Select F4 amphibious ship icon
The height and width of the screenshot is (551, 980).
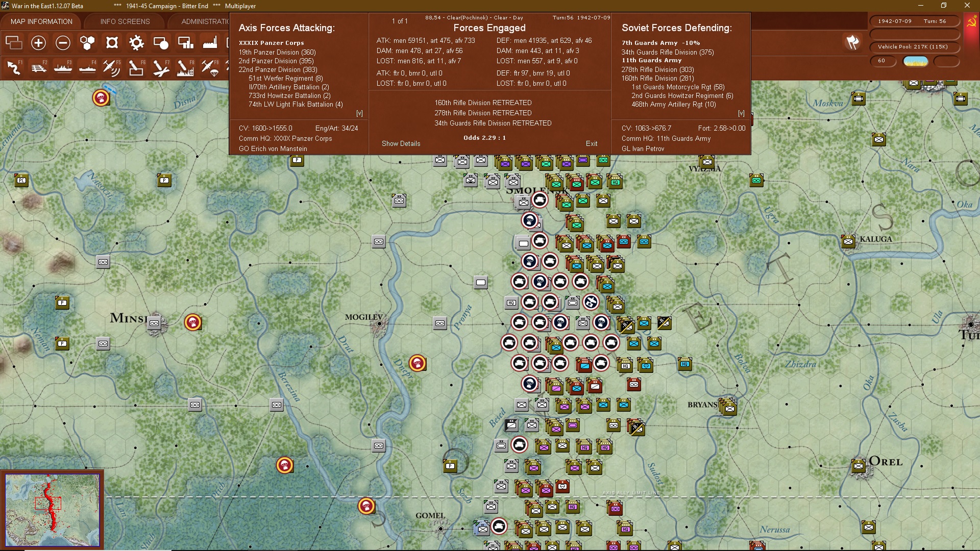(87, 67)
